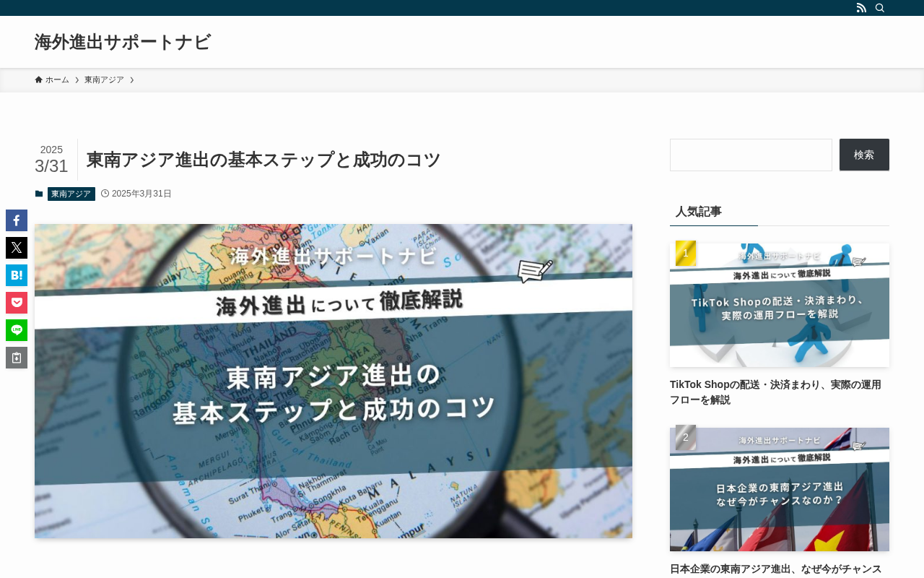Share article on LINE
Image resolution: width=924 pixels, height=578 pixels.
17,330
